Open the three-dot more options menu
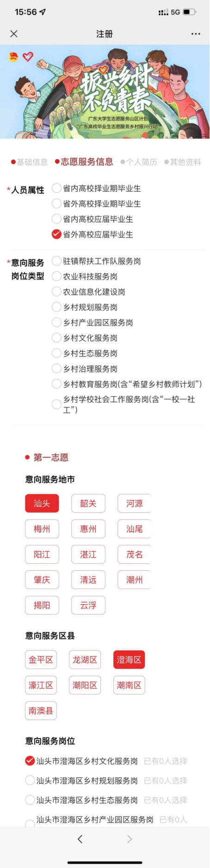The height and width of the screenshot is (868, 210). coord(196,34)
